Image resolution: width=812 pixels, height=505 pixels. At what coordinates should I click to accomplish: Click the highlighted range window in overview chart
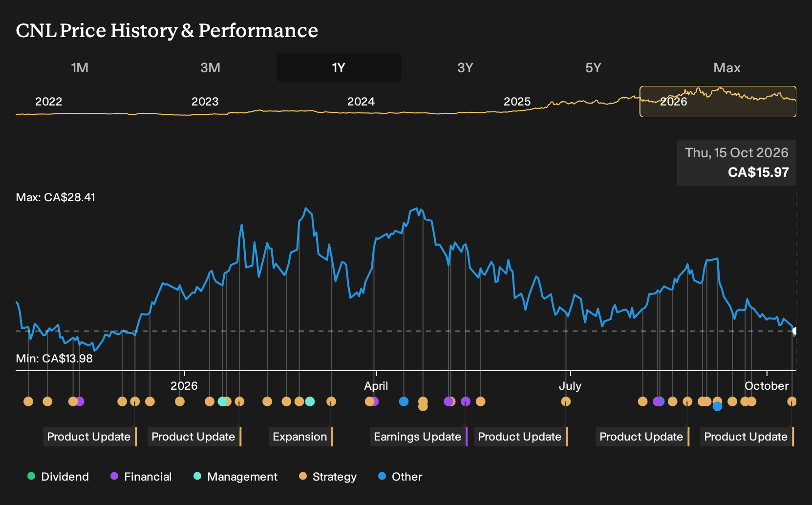pyautogui.click(x=718, y=102)
